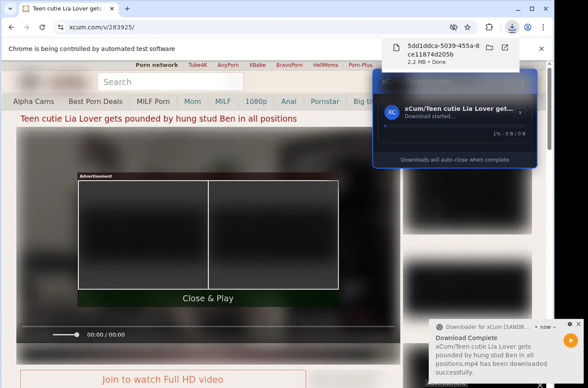Toggle the Chrome downloads bubble icon
The width and height of the screenshot is (588, 388).
(x=512, y=27)
